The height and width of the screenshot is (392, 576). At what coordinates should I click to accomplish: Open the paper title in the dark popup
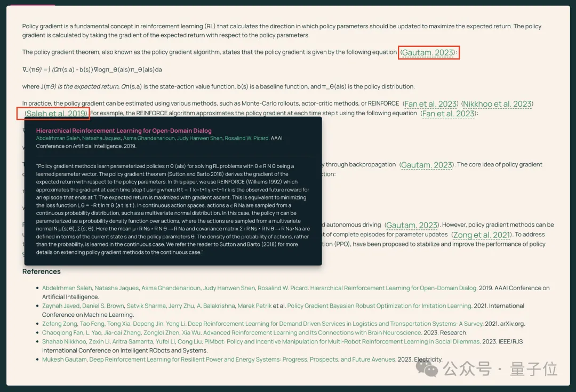pyautogui.click(x=124, y=131)
